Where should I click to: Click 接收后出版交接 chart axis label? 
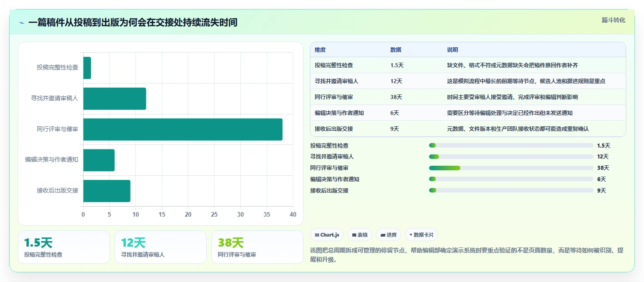coord(57,191)
